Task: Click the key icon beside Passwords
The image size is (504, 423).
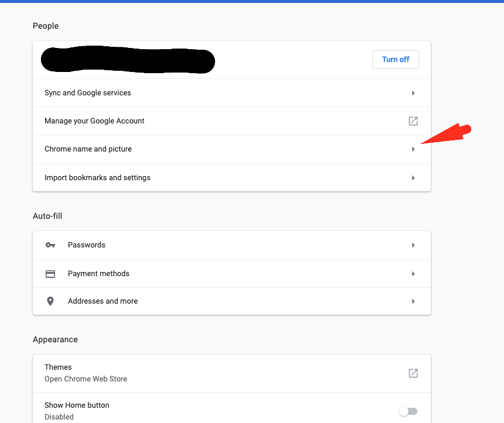Action: (x=50, y=245)
